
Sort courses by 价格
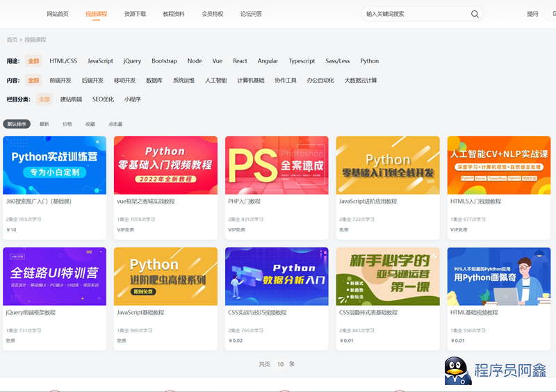67,124
